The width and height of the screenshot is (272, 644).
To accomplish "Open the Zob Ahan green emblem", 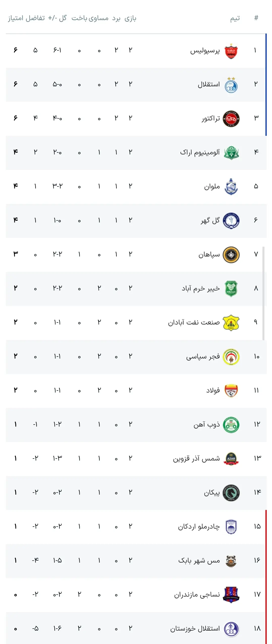I will pyautogui.click(x=231, y=425).
